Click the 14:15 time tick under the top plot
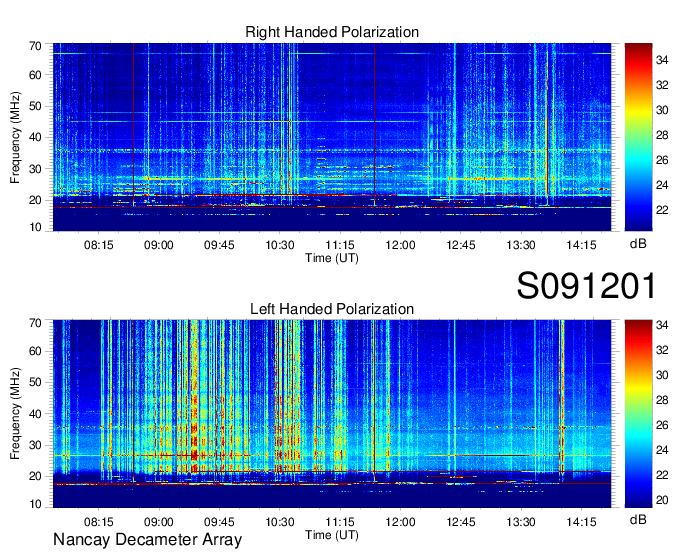 point(582,245)
